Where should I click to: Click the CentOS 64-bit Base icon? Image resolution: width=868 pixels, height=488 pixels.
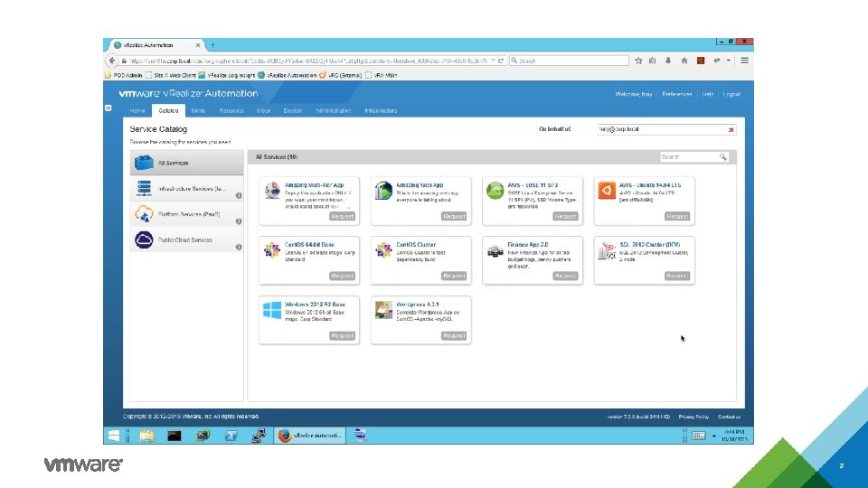[x=272, y=250]
